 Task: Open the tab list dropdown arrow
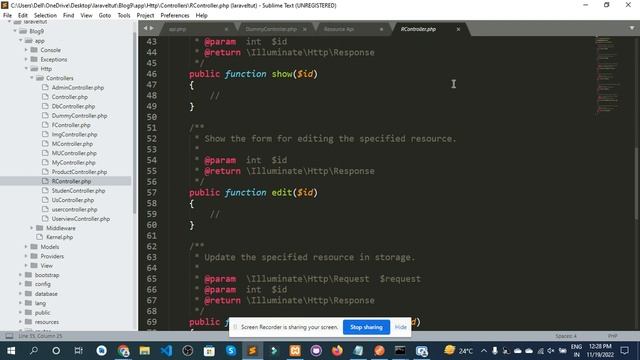pyautogui.click(x=632, y=28)
